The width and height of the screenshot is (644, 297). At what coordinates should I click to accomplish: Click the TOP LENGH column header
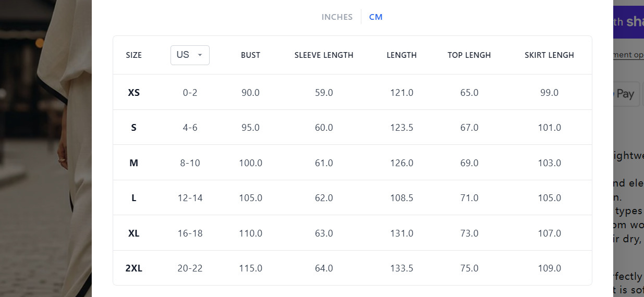pyautogui.click(x=469, y=55)
